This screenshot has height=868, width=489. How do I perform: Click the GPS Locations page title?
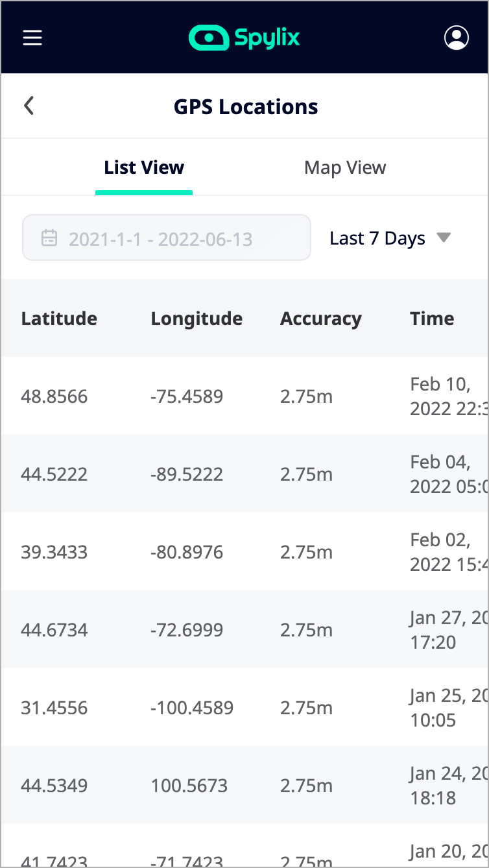coord(246,106)
